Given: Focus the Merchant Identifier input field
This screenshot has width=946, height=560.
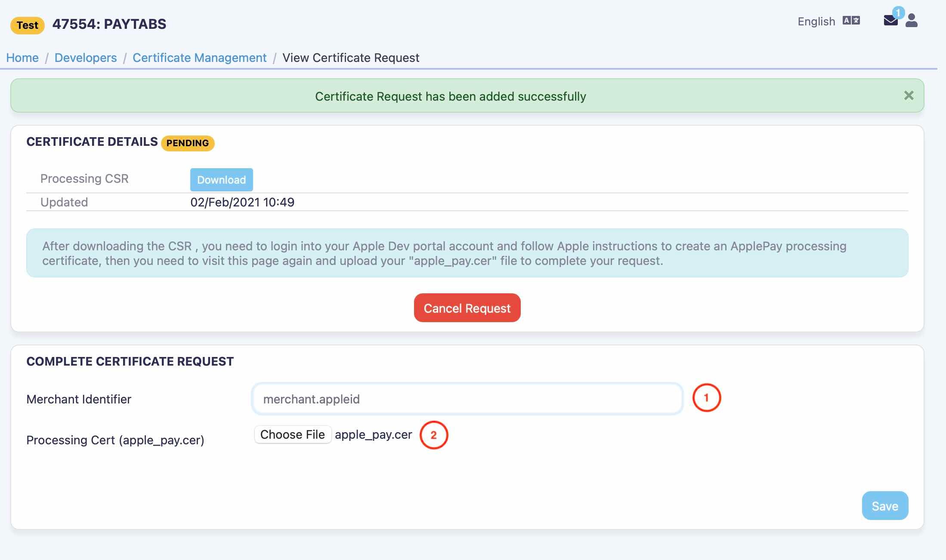Looking at the screenshot, I should (467, 399).
